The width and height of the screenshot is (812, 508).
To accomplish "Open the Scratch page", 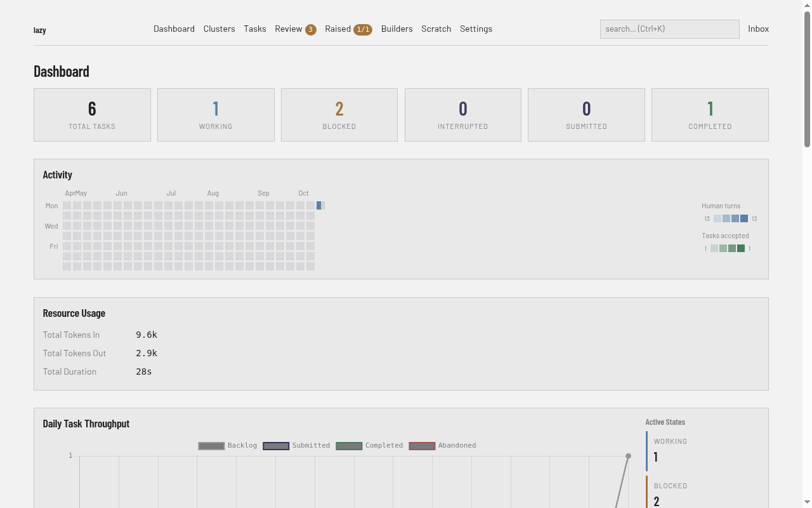I will (436, 29).
